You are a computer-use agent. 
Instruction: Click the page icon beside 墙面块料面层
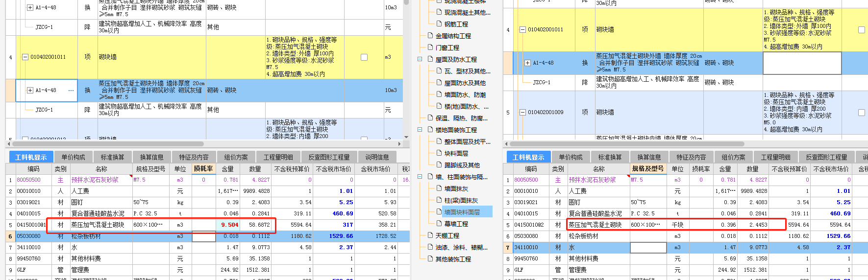coord(439,211)
